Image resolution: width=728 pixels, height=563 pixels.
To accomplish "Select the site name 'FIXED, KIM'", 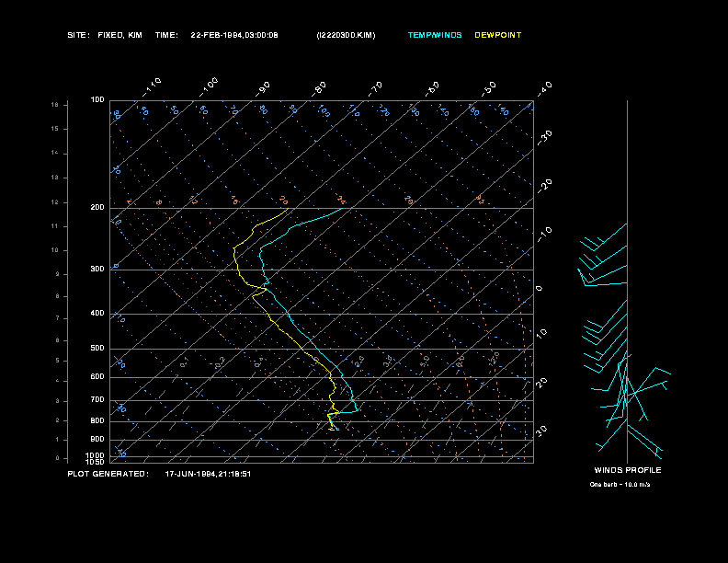I will click(x=119, y=35).
